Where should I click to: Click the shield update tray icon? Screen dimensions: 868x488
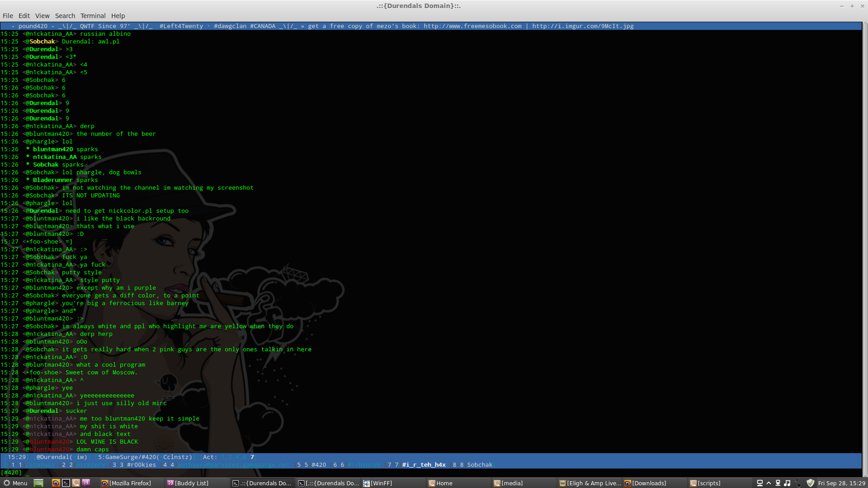tap(811, 483)
